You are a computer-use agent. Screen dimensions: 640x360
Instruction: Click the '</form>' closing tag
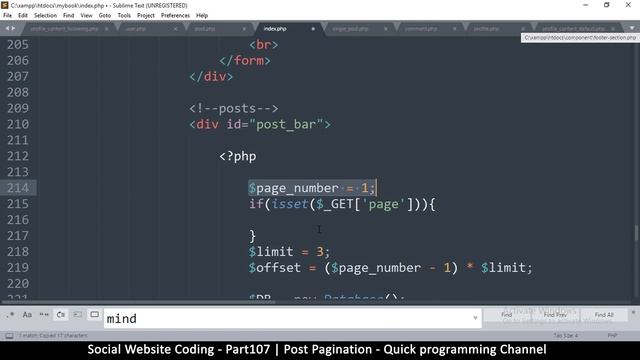244,60
